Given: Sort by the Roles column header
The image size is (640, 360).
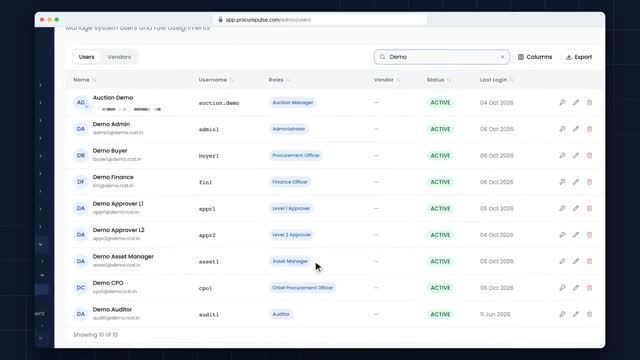Looking at the screenshot, I should 279,80.
